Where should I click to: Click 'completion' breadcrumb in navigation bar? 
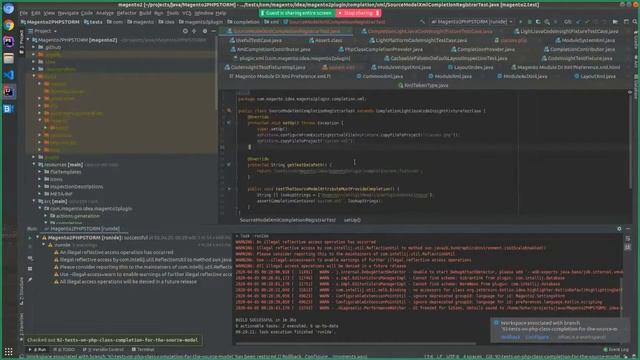click(243, 22)
